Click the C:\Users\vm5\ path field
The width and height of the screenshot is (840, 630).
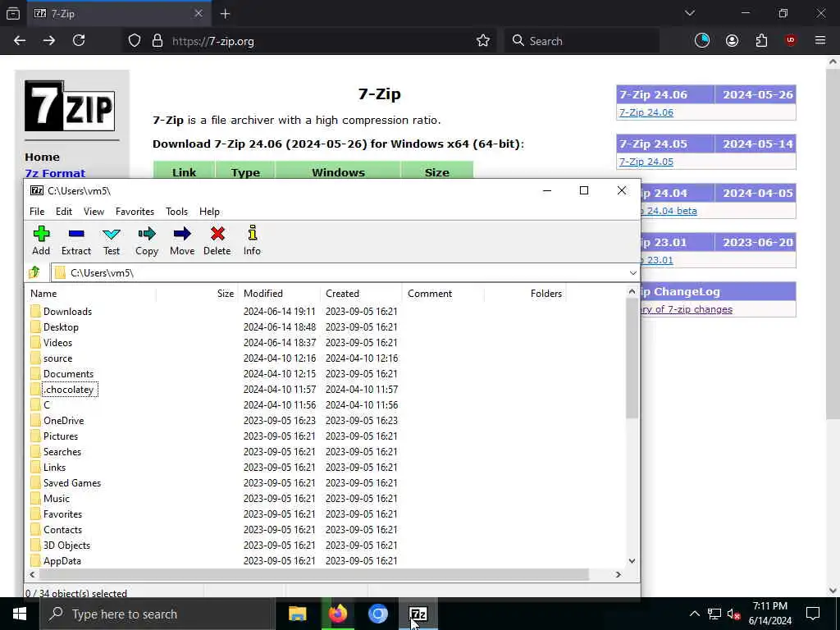345,273
